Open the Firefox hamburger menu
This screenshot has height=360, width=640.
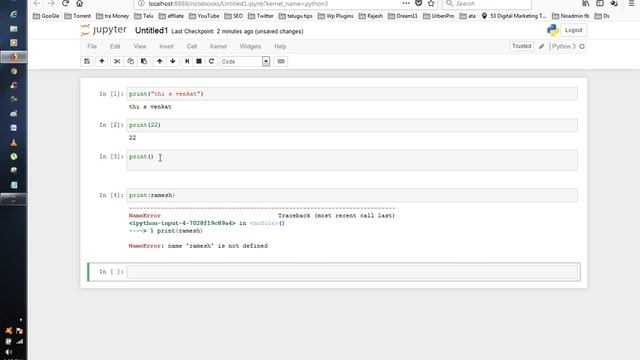[631, 3]
